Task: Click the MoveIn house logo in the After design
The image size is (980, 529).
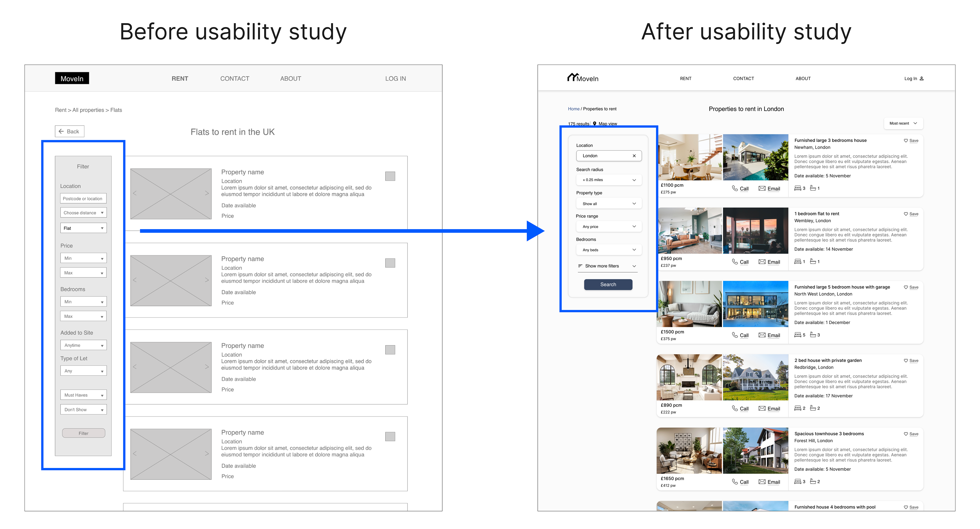Action: [582, 78]
